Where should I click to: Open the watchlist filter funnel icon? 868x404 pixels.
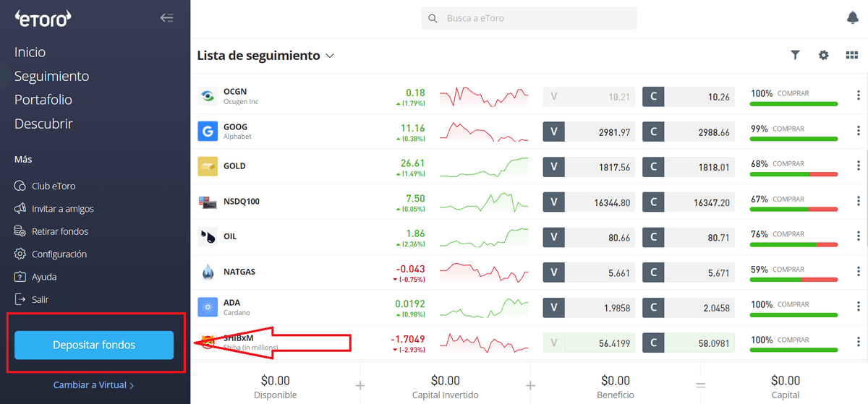coord(796,55)
